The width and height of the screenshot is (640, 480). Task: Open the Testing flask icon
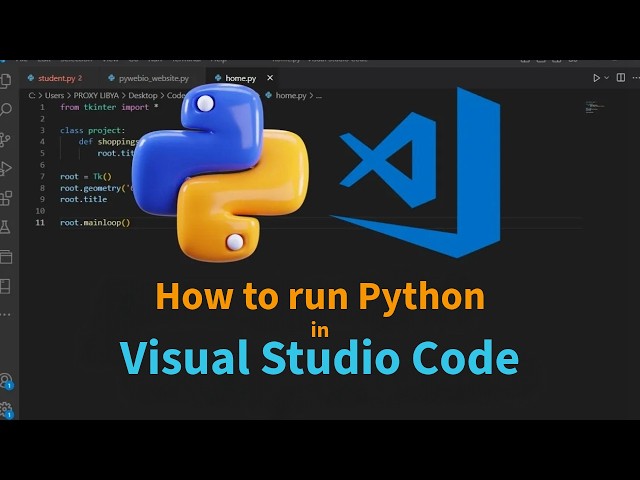coord(5,227)
